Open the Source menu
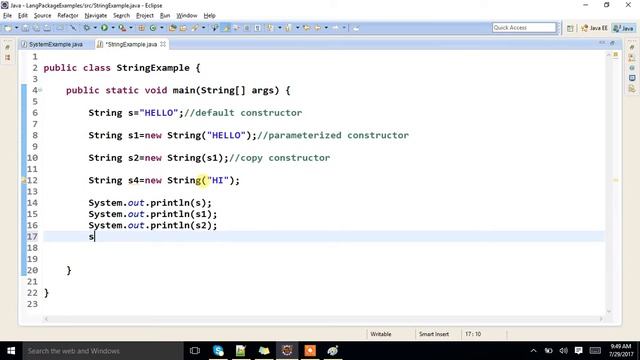This screenshot has width=640, height=360. 42,16
